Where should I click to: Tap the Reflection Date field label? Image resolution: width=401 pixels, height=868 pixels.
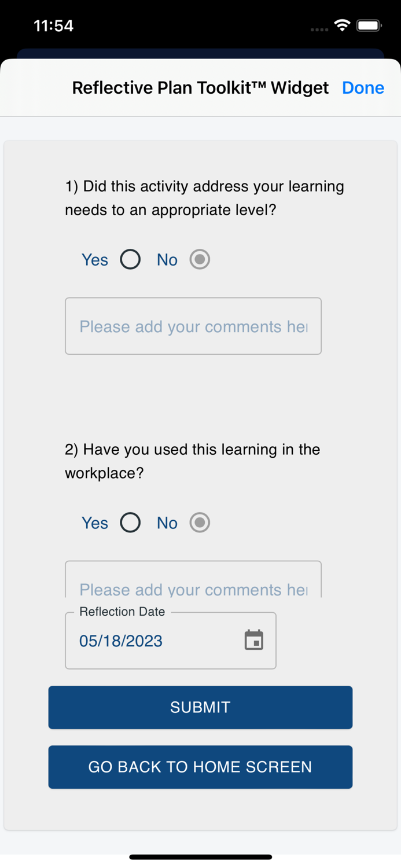coord(122,612)
